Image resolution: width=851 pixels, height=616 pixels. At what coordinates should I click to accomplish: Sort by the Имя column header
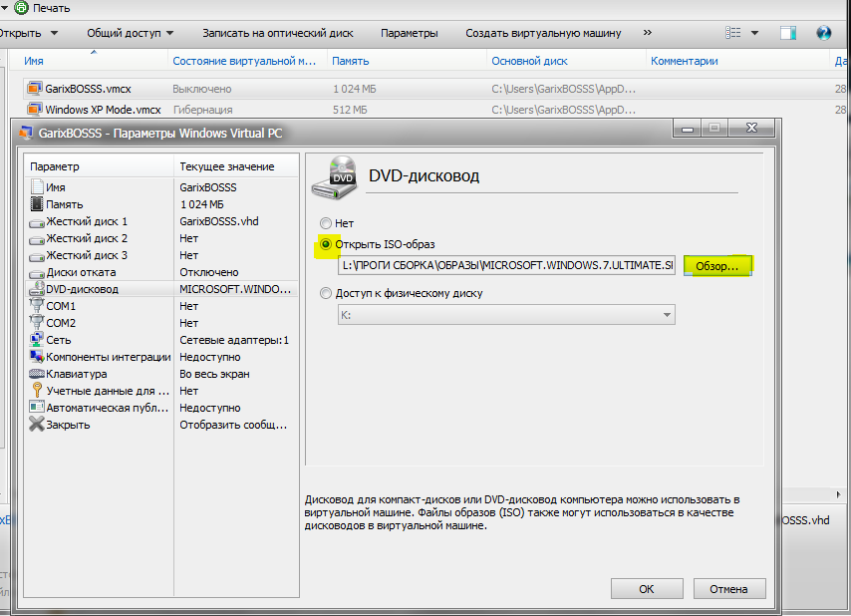coord(34,61)
